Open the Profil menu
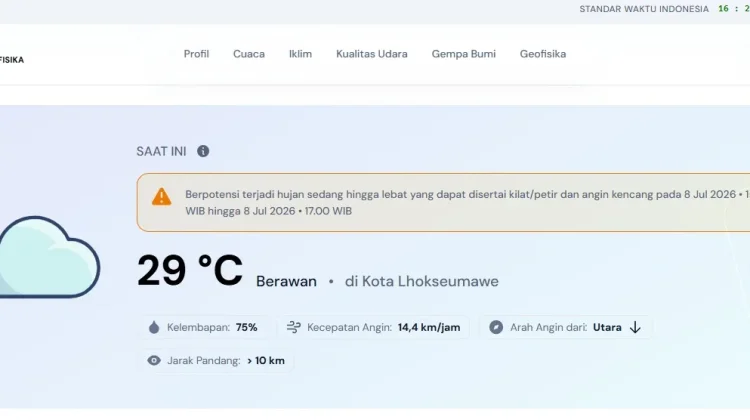This screenshot has height=420, width=750. click(196, 54)
